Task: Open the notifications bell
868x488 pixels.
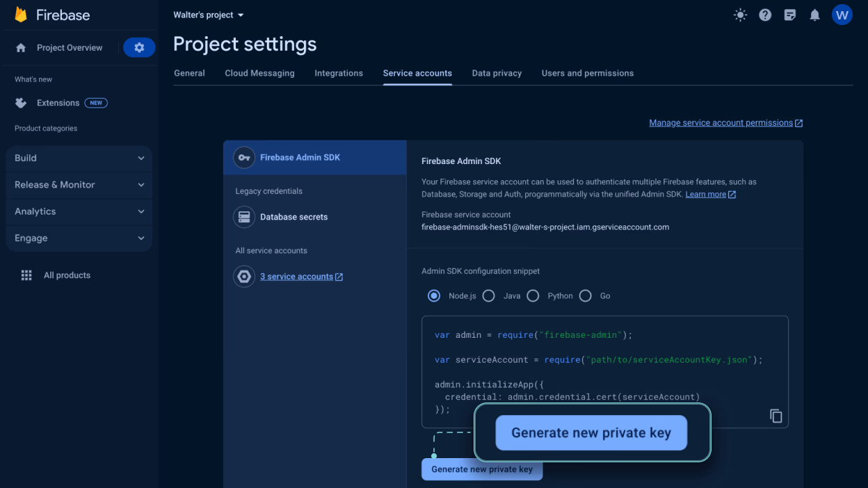Action: (x=814, y=15)
